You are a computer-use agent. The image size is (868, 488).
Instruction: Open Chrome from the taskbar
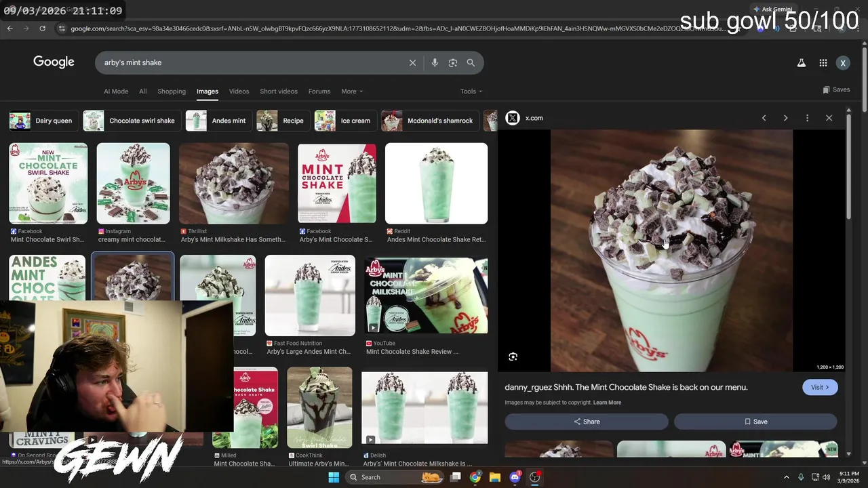click(475, 477)
